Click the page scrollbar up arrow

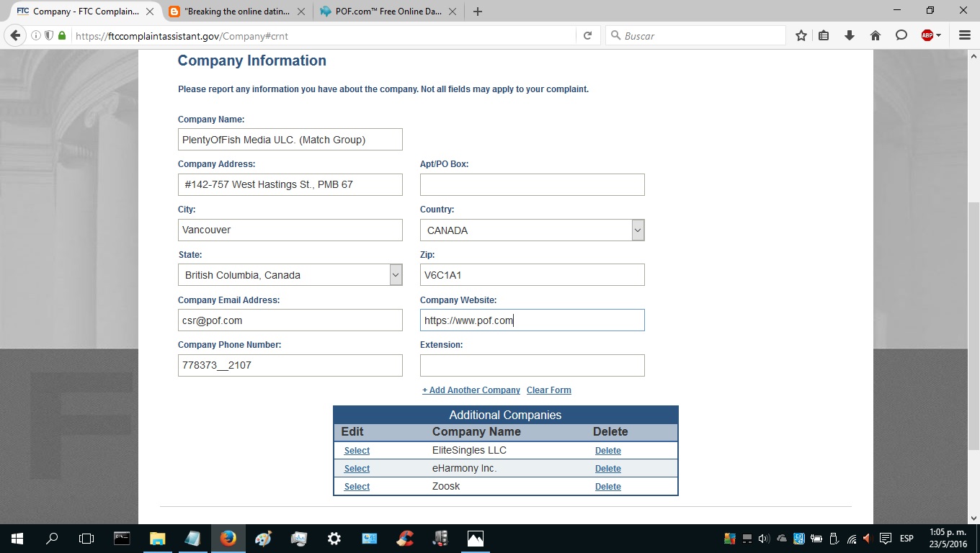pyautogui.click(x=974, y=55)
